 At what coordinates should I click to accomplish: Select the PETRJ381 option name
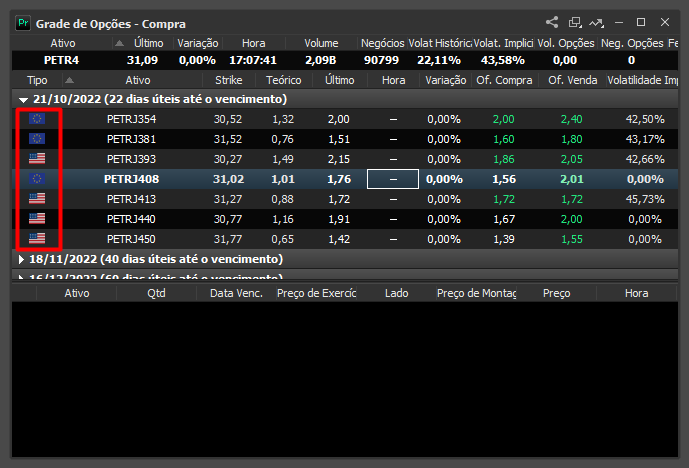[x=131, y=139]
